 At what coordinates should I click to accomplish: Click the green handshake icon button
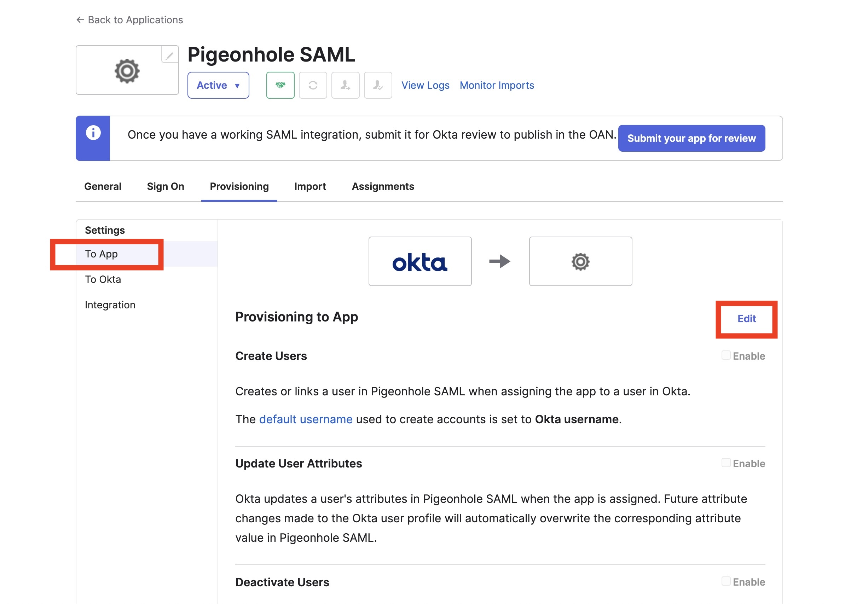coord(280,85)
